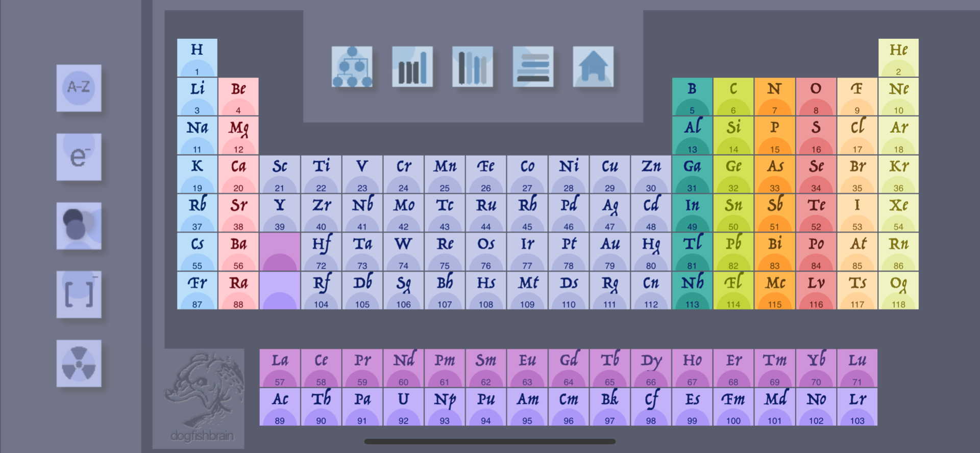
Task: Choose Aluminium Al 13
Action: (x=692, y=135)
